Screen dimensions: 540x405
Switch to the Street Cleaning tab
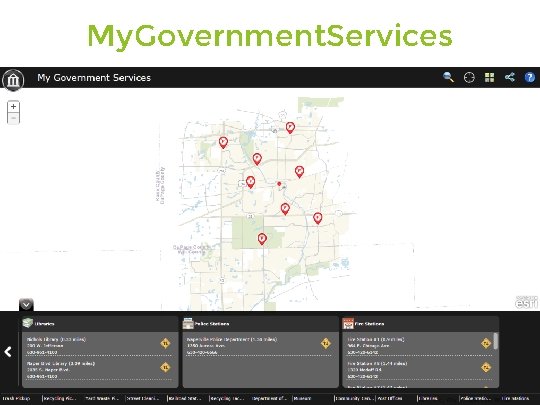coord(143,398)
